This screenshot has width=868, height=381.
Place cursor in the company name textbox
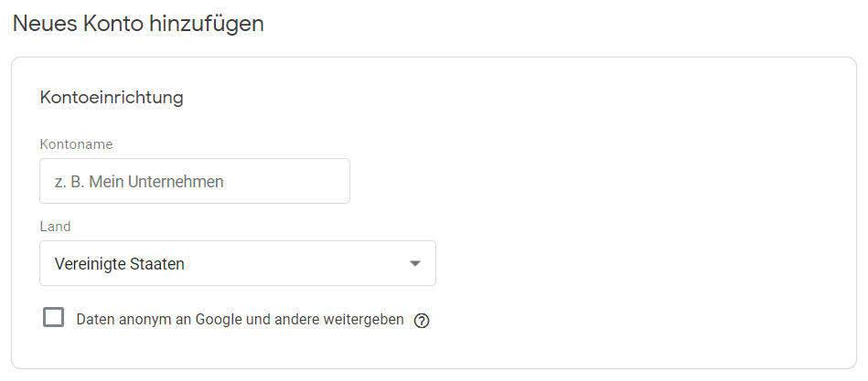[x=195, y=181]
